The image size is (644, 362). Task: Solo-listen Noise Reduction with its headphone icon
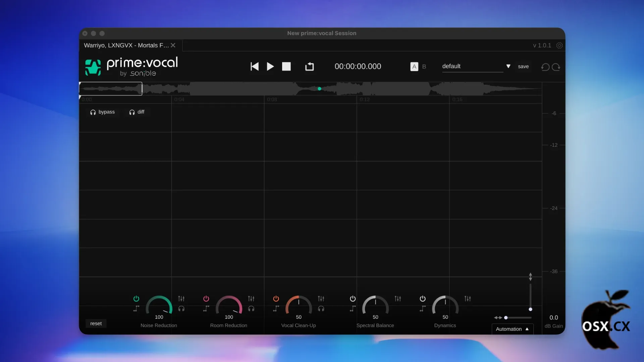coord(181,309)
